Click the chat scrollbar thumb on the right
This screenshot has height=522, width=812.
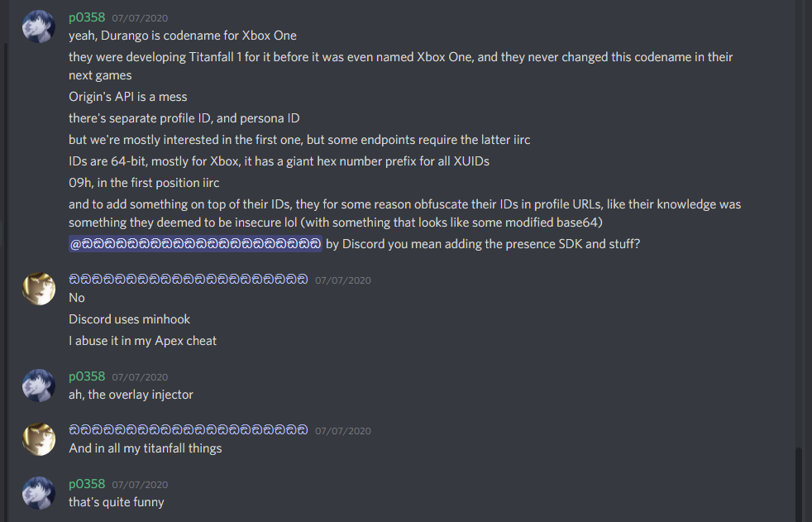point(799,484)
